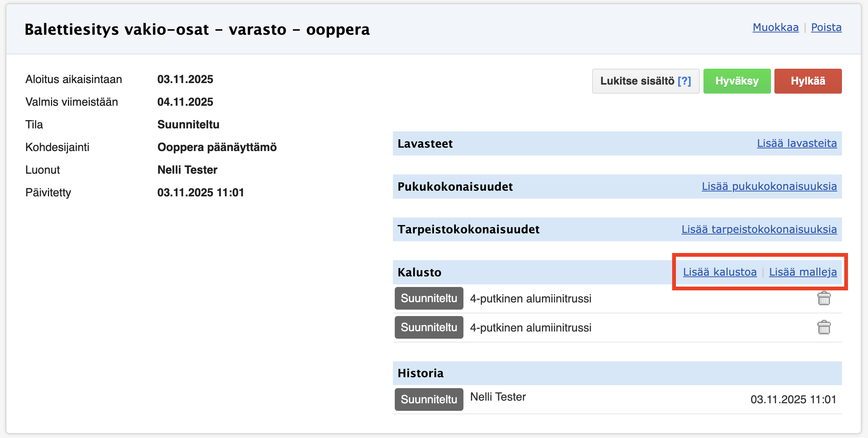Open Lisää malleja link
The image size is (868, 438).
tap(803, 272)
